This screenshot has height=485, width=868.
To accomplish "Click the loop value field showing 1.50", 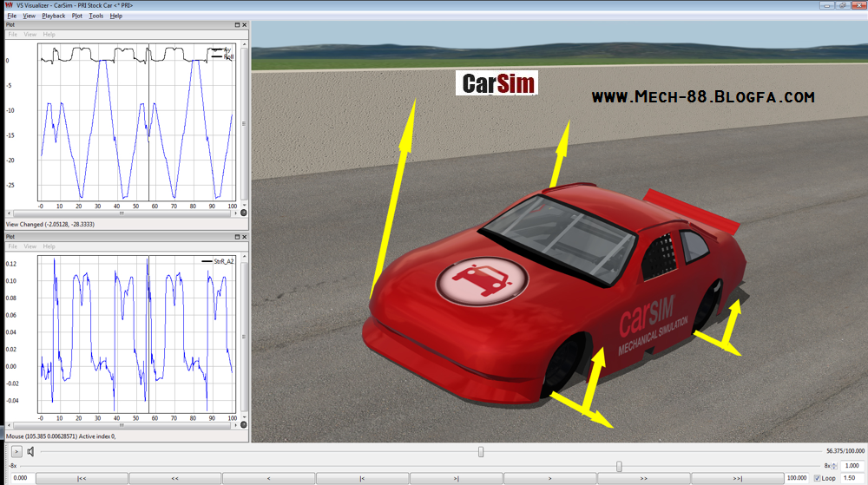I will click(x=852, y=478).
